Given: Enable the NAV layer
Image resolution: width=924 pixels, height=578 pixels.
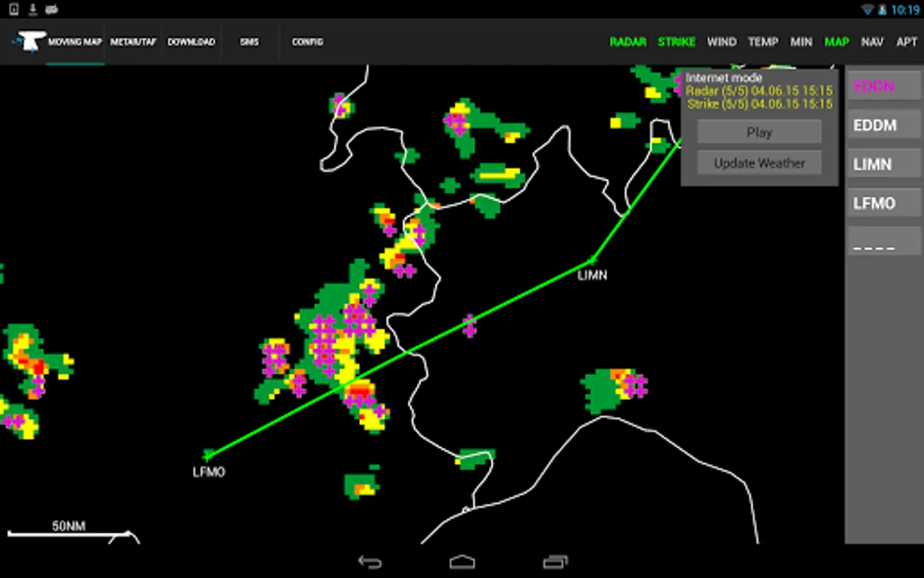Looking at the screenshot, I should [872, 42].
